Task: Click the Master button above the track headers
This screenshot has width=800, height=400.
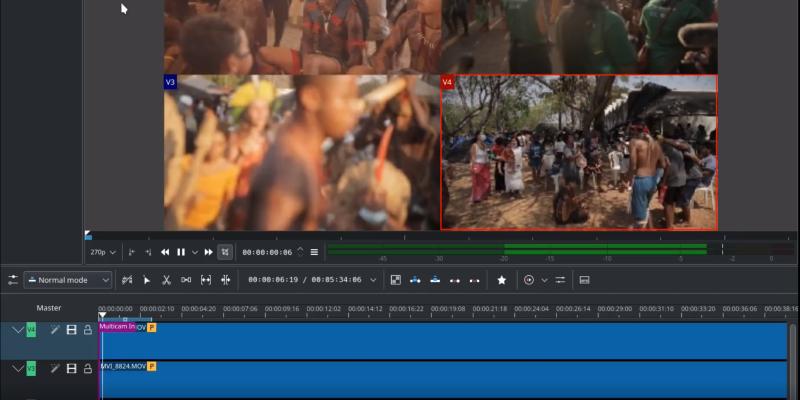Action: coord(49,308)
